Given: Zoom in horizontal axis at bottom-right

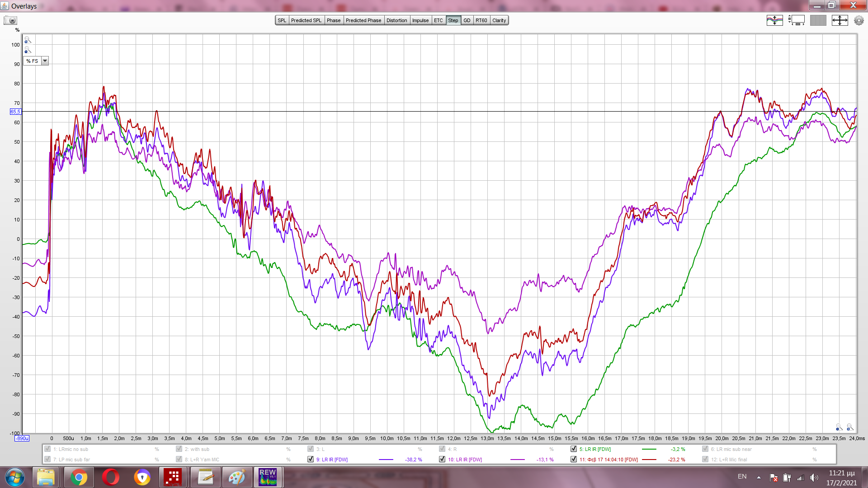Looking at the screenshot, I should [850, 427].
